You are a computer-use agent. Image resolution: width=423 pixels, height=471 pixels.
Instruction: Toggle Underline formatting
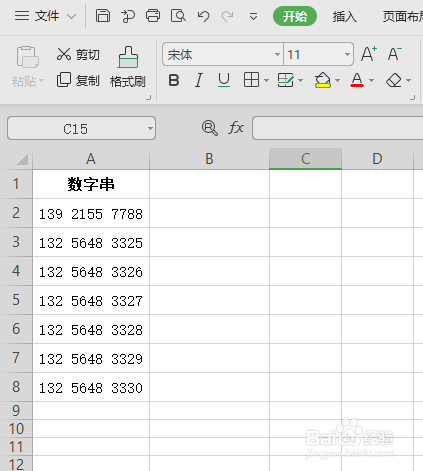tap(224, 80)
